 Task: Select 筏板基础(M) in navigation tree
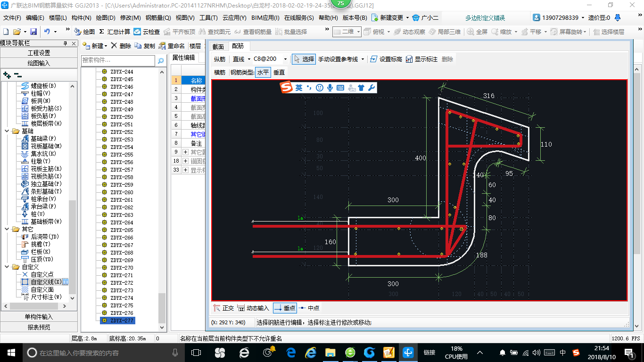point(42,146)
